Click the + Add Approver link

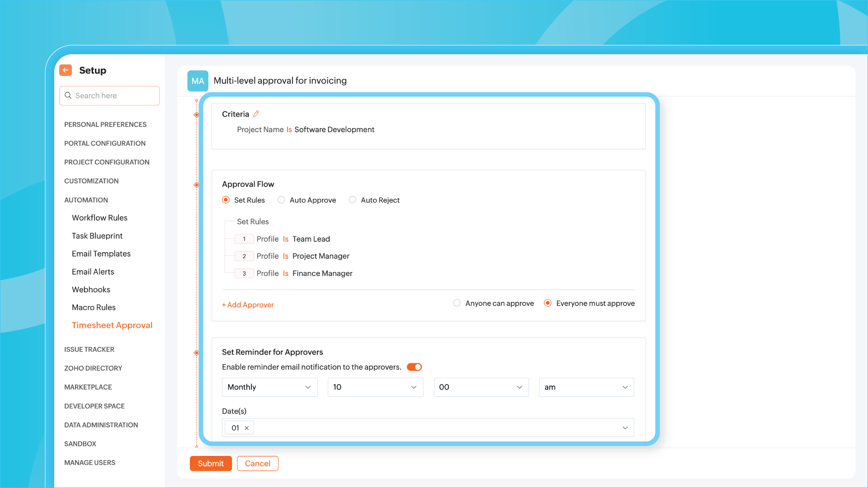tap(248, 305)
